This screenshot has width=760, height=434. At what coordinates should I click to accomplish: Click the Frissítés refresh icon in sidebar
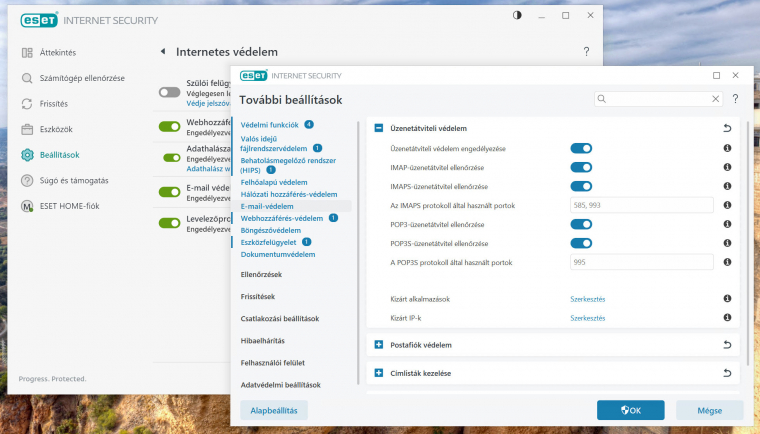coord(27,104)
